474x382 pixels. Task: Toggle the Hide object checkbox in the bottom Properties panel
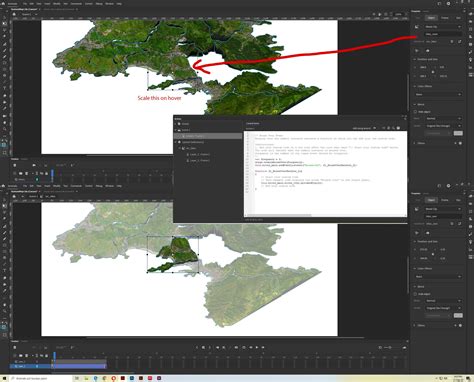(415, 294)
